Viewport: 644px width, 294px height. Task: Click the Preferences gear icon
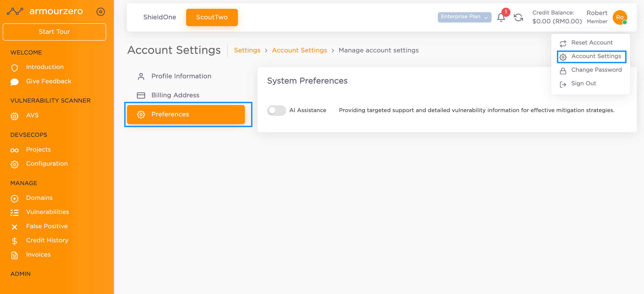click(x=141, y=115)
